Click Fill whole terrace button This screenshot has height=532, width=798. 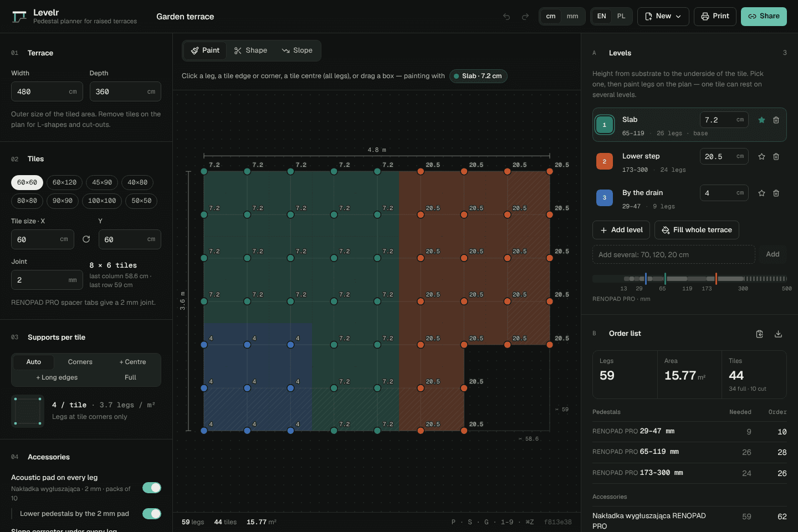point(697,230)
